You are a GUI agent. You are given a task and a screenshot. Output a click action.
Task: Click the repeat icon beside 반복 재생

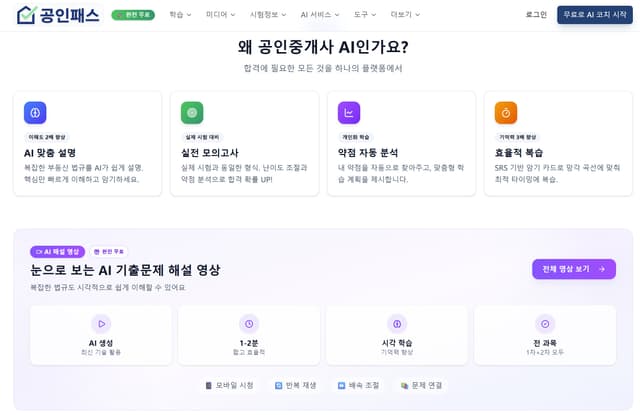click(278, 385)
